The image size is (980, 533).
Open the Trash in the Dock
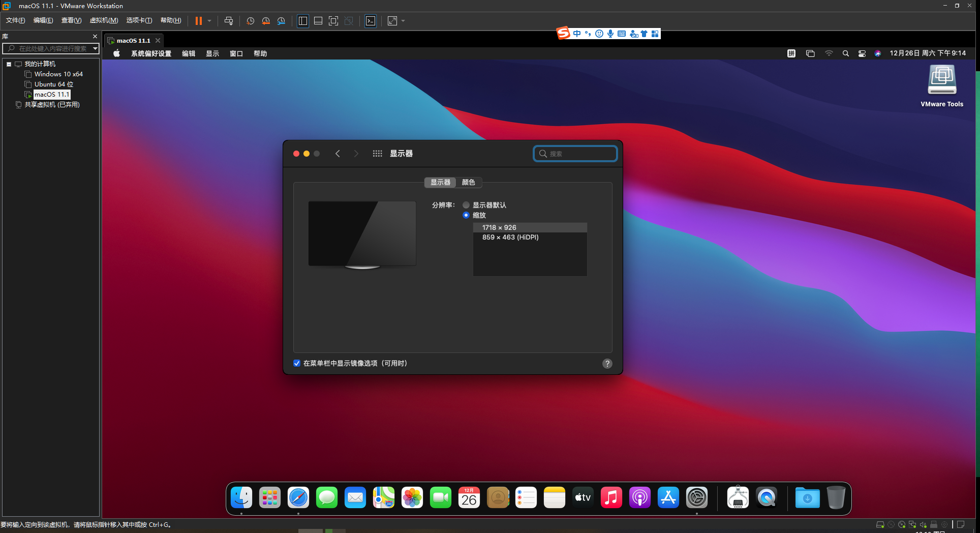tap(836, 498)
